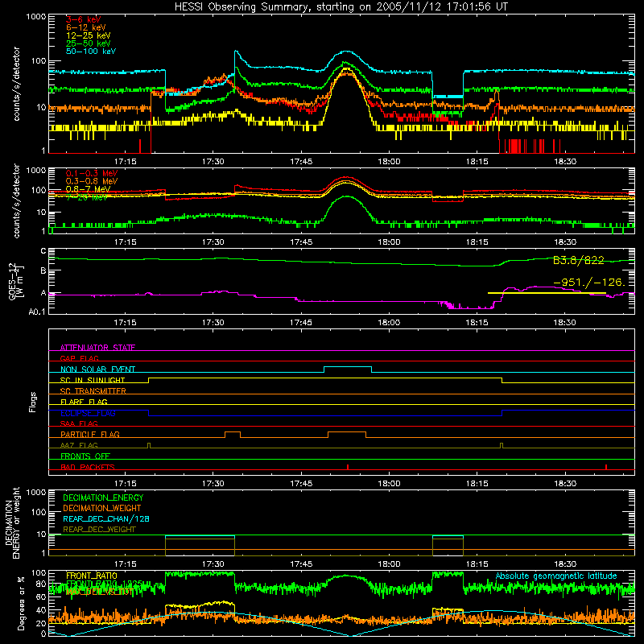The image size is (644, 644).
Task: Click the 'Degrees or %' axis title
Action: point(21,603)
